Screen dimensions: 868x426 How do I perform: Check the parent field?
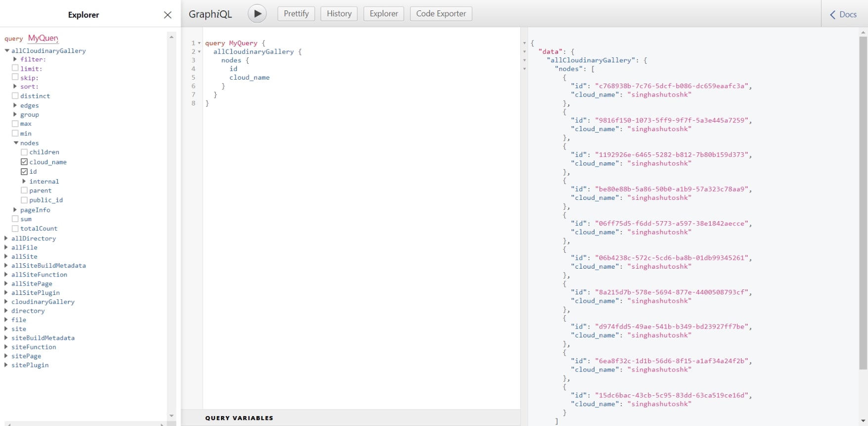point(24,190)
